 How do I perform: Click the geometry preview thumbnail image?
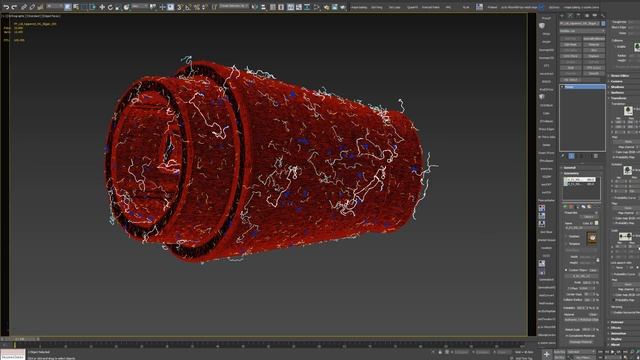pos(591,238)
